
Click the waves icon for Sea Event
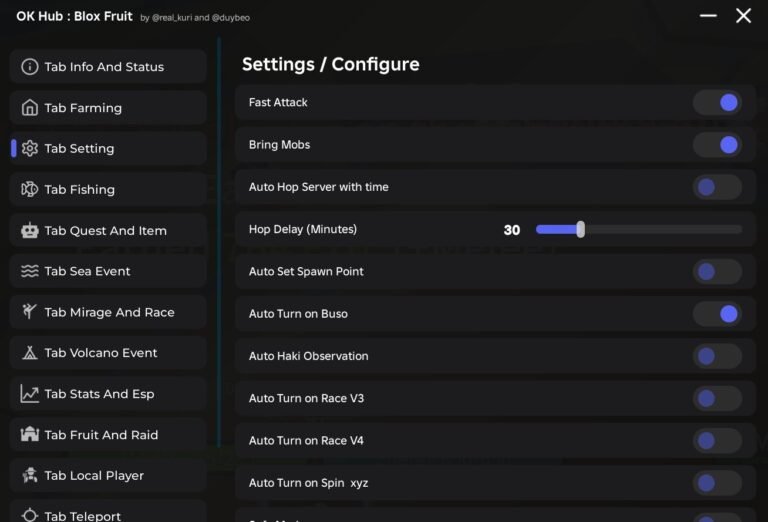point(29,271)
